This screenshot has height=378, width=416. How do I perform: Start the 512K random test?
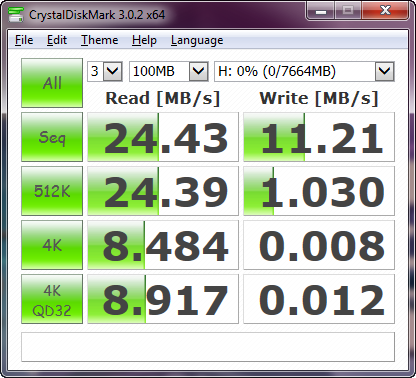[52, 191]
